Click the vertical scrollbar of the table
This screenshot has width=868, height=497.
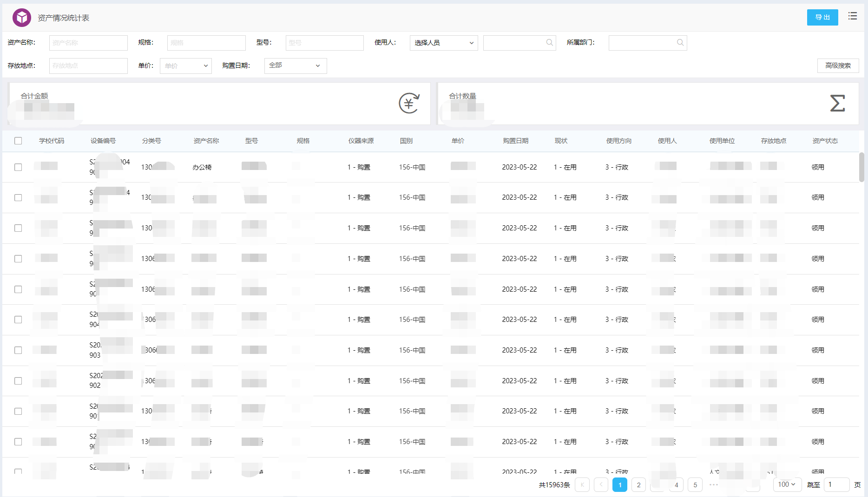(x=861, y=167)
